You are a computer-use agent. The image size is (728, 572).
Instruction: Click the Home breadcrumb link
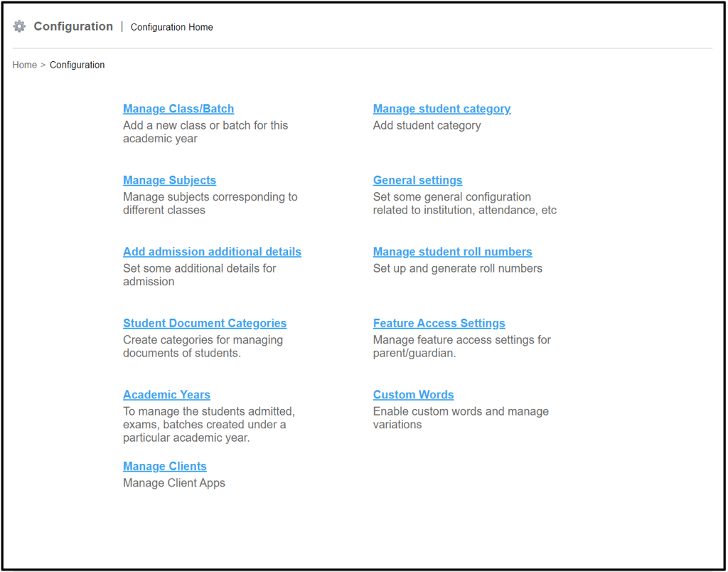25,65
